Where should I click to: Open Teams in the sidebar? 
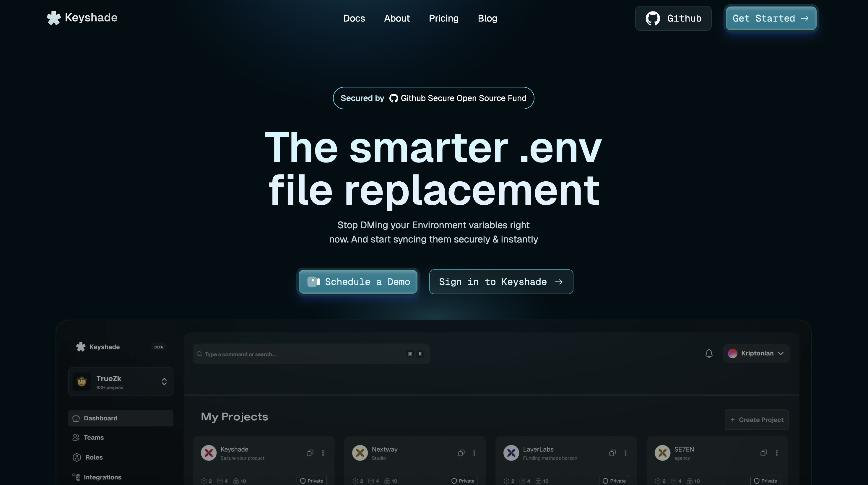pyautogui.click(x=88, y=437)
